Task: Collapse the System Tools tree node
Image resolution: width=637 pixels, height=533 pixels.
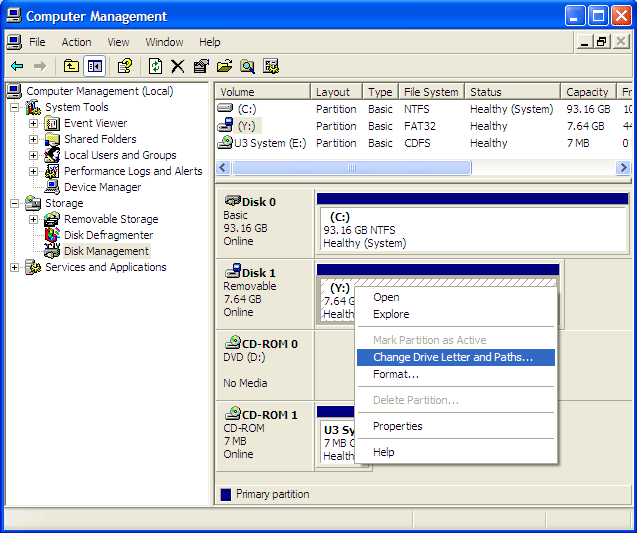Action: (14, 107)
